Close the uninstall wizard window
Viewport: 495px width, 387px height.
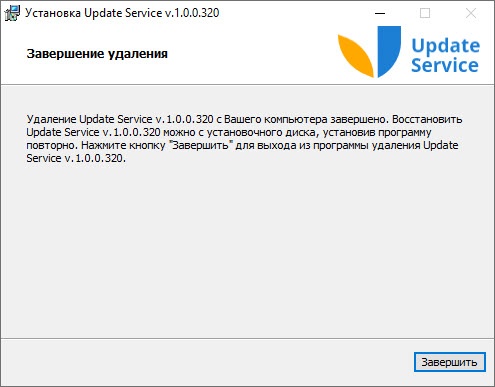click(x=471, y=13)
